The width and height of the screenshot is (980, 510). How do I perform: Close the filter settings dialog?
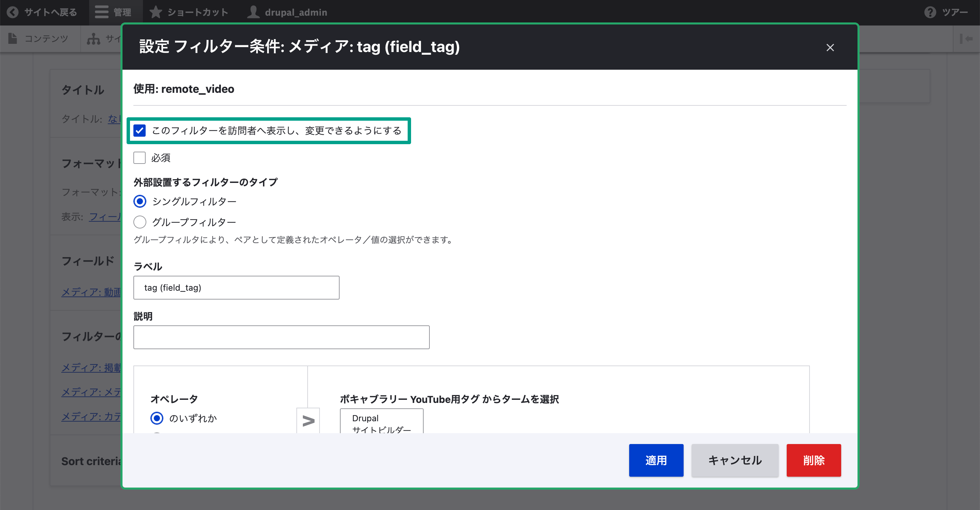(830, 48)
